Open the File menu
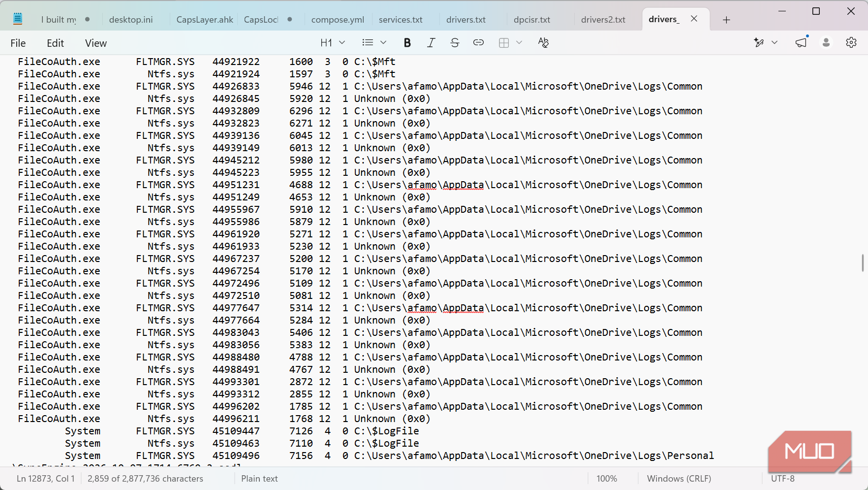The image size is (868, 490). [18, 43]
